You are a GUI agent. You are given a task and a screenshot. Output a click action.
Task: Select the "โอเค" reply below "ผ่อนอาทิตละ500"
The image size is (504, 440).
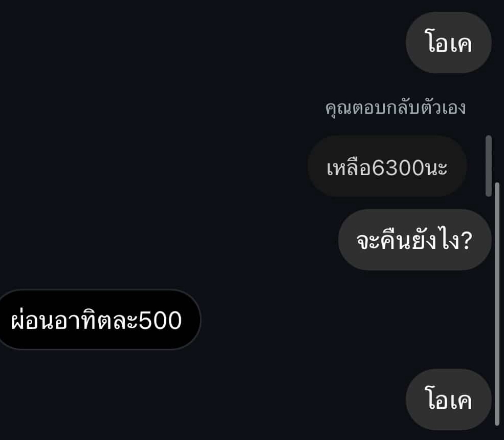[448, 400]
